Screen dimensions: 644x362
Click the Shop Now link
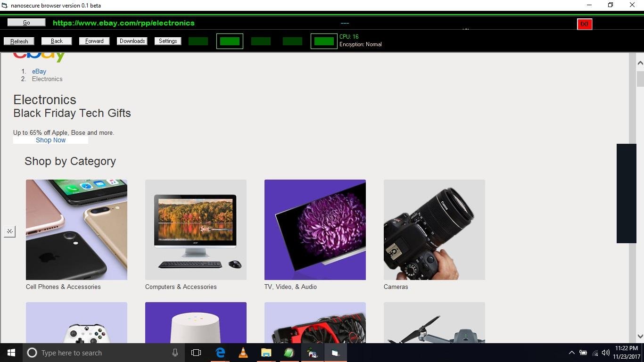pos(50,140)
